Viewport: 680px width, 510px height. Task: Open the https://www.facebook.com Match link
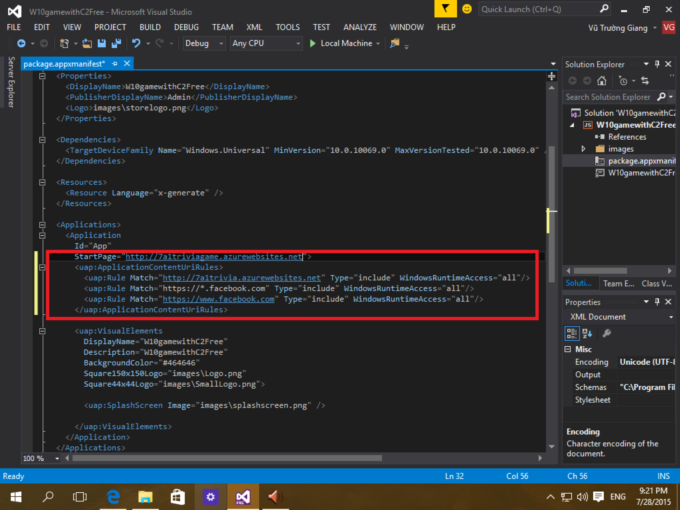pos(218,299)
